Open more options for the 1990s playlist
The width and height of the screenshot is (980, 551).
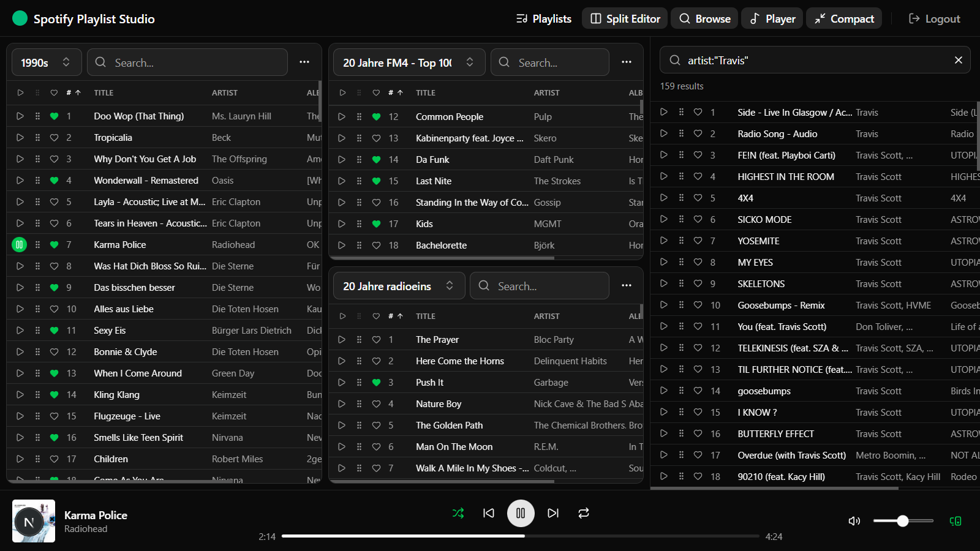pyautogui.click(x=304, y=62)
